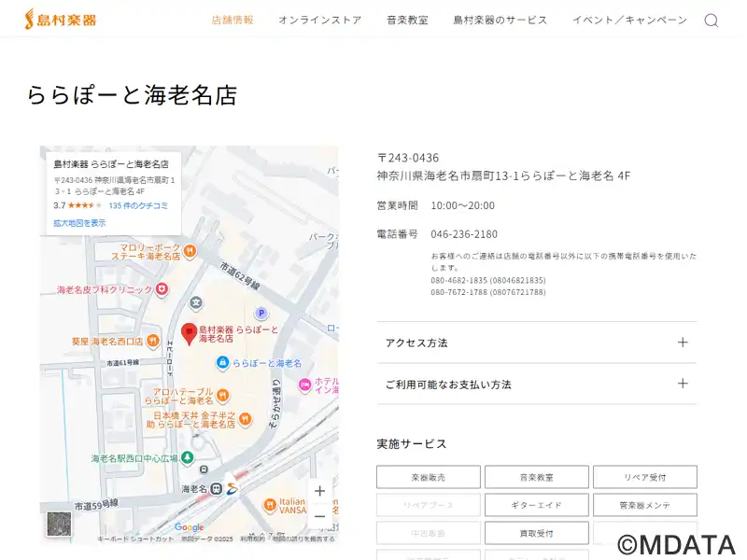Select the ギターエイド service button
This screenshot has width=747, height=560.
536,505
